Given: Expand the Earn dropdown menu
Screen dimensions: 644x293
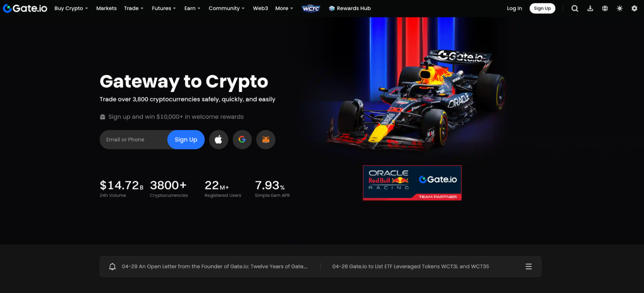Looking at the screenshot, I should tap(192, 8).
